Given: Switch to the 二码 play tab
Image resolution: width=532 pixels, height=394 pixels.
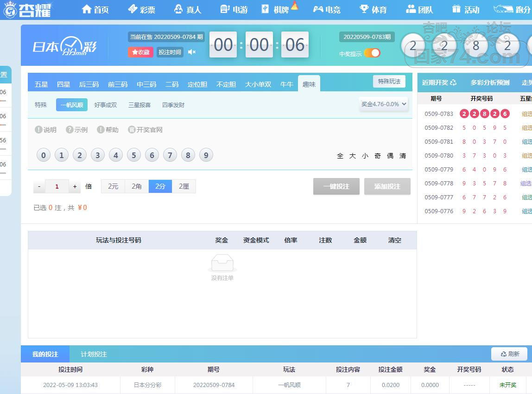Looking at the screenshot, I should click(172, 84).
